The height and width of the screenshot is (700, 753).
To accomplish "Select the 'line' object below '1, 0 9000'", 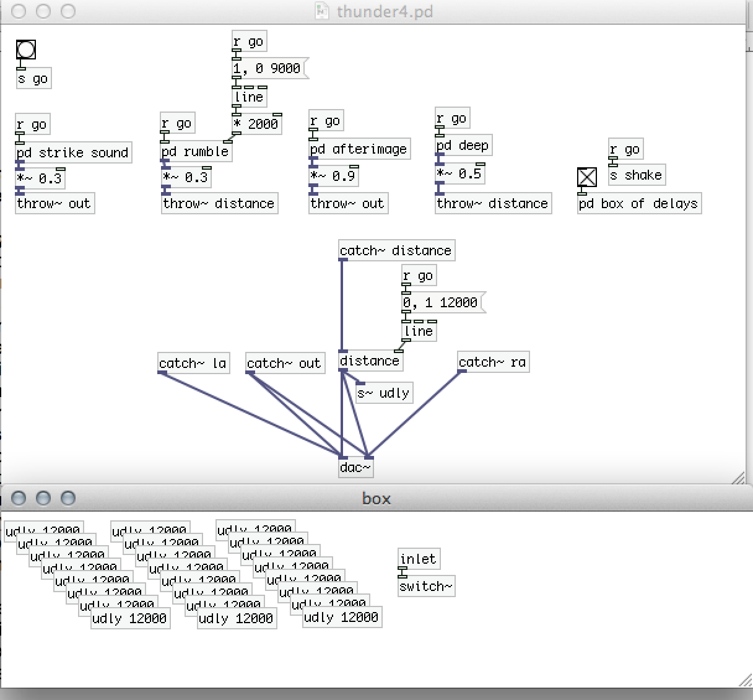I will click(250, 97).
